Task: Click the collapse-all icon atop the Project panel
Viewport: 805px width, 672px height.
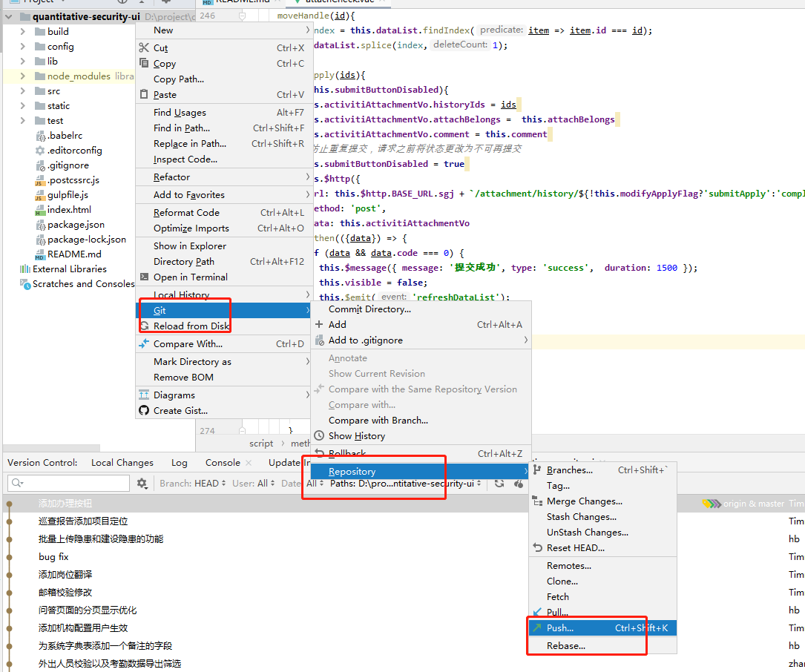Action: [142, 2]
